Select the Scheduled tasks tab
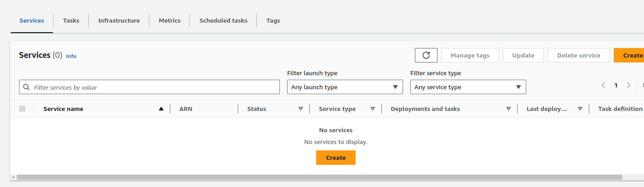 pyautogui.click(x=223, y=20)
